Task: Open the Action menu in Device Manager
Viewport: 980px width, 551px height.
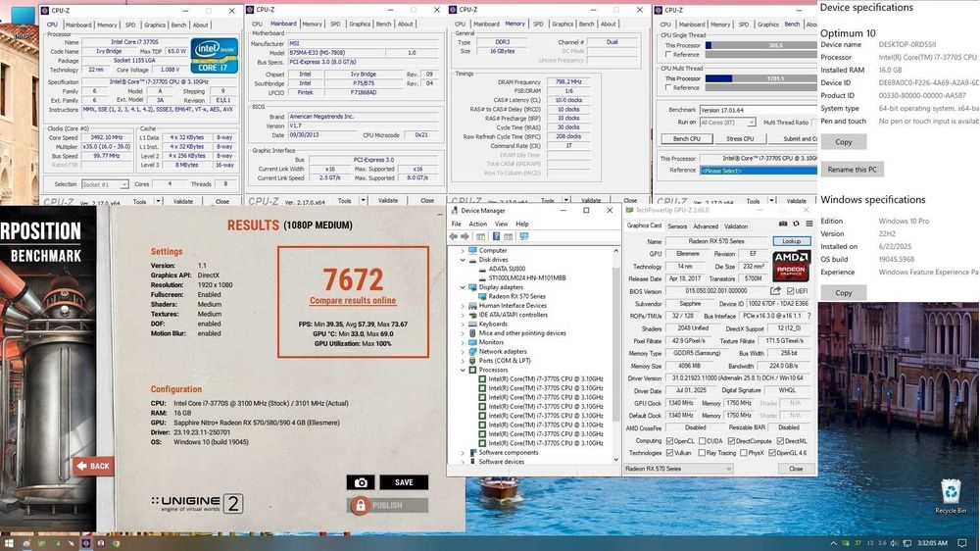Action: tap(477, 224)
